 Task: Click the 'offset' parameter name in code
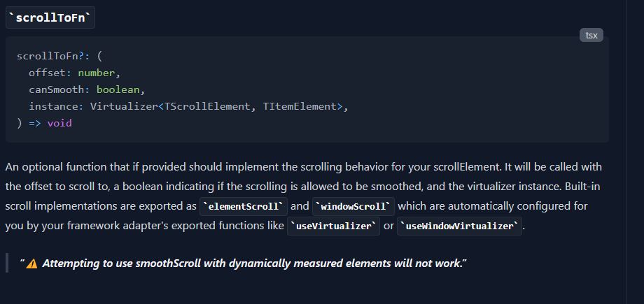pos(47,73)
